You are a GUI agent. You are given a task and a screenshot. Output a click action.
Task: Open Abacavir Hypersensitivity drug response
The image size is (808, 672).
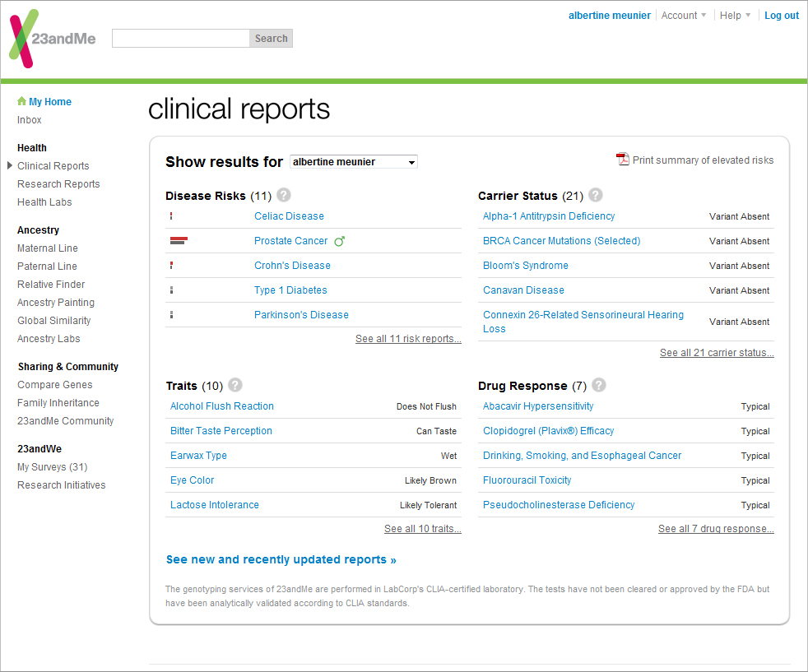pos(538,406)
